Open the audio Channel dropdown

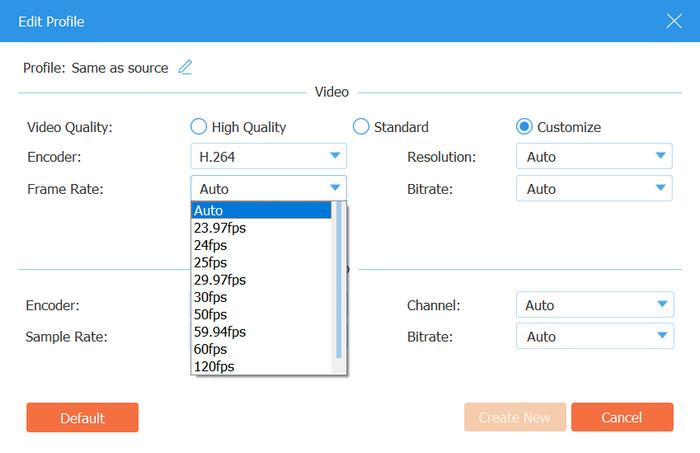point(595,305)
